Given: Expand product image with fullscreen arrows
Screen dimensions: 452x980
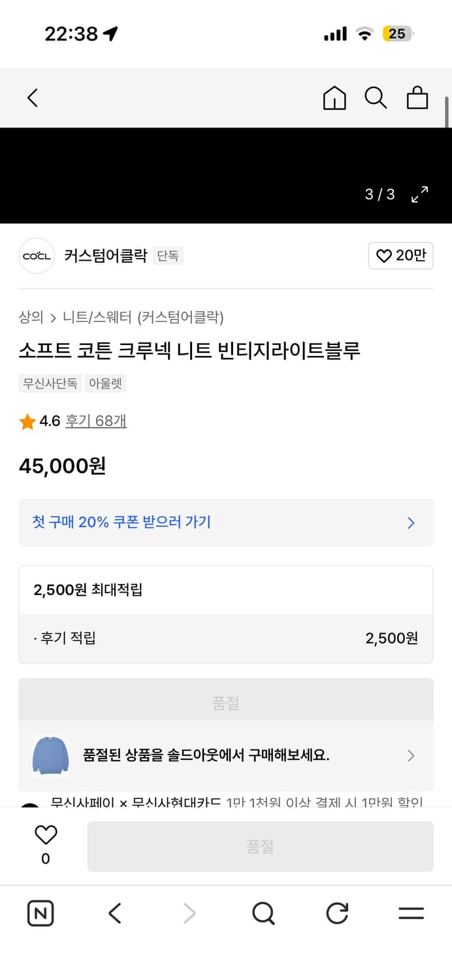Looking at the screenshot, I should click(420, 194).
